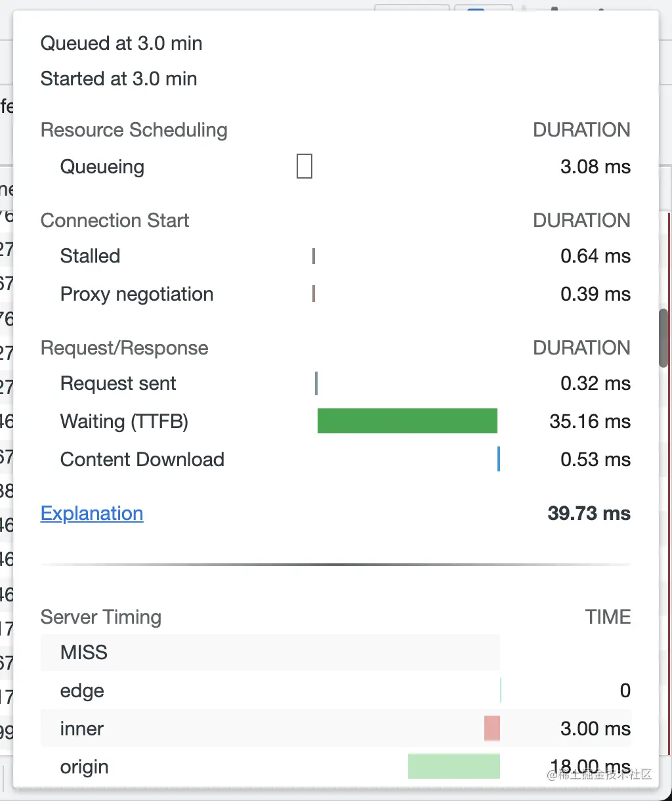Click the 39.73 ms total duration
This screenshot has width=672, height=801.
pyautogui.click(x=589, y=513)
